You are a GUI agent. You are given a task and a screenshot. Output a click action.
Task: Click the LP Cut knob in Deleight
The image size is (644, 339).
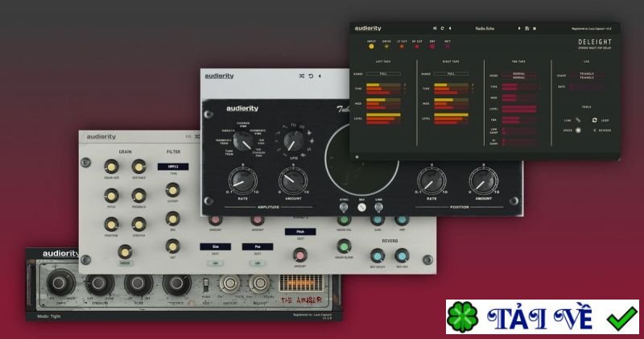click(x=402, y=47)
